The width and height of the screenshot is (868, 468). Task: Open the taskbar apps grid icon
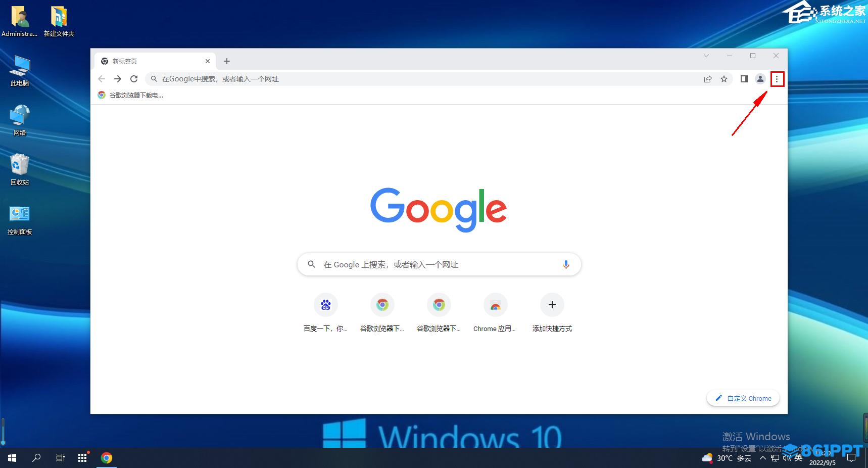[82, 458]
